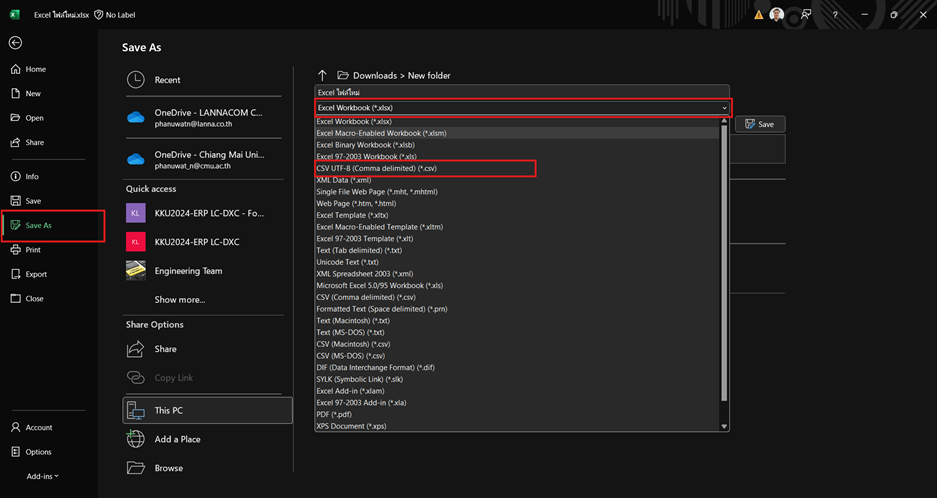Choose XPS Document (*.xps) format

(x=518, y=426)
